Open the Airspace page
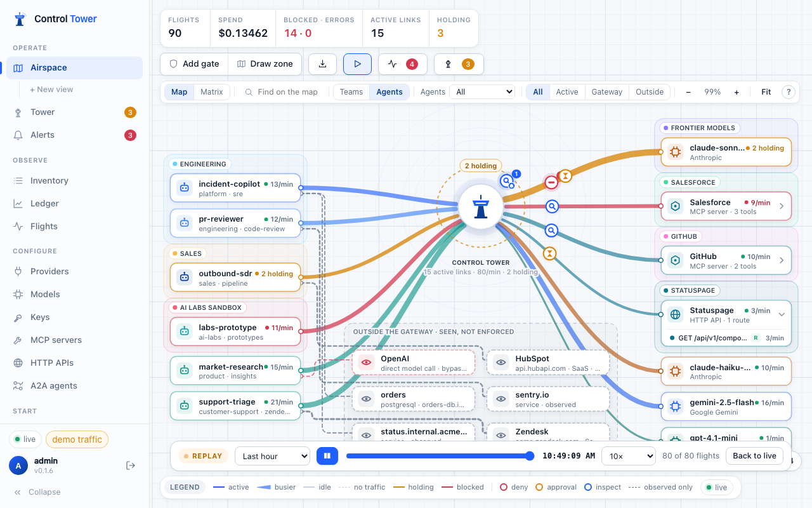This screenshot has width=812, height=508. 74,68
